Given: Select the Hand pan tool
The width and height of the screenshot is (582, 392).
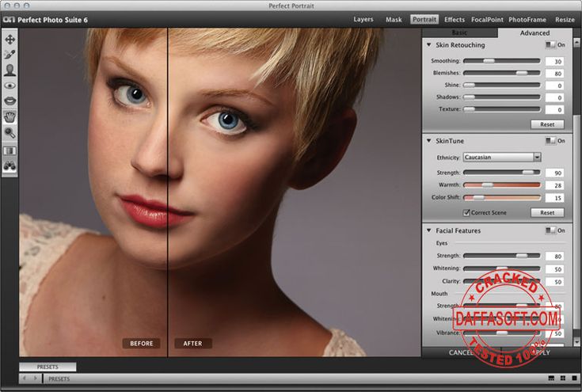Looking at the screenshot, I should 10,116.
